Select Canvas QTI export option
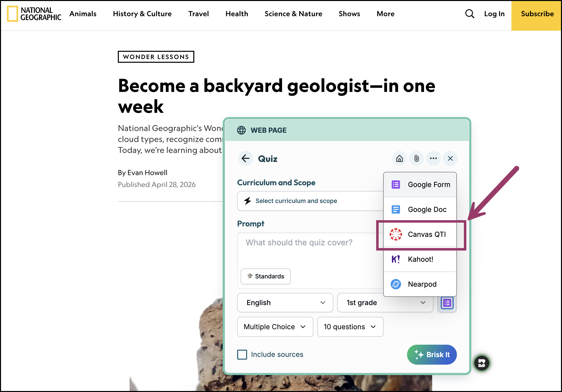Image resolution: width=562 pixels, height=392 pixels. click(x=420, y=234)
